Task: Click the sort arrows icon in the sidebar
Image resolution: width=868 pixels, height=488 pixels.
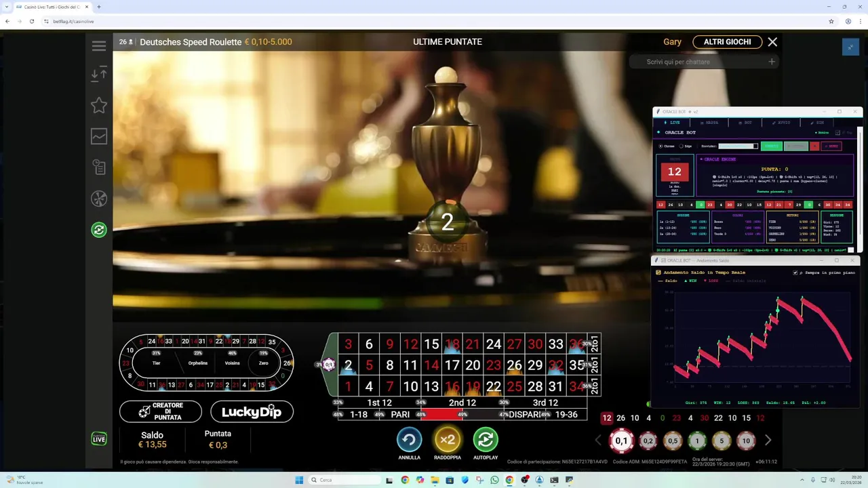Action: (99, 75)
